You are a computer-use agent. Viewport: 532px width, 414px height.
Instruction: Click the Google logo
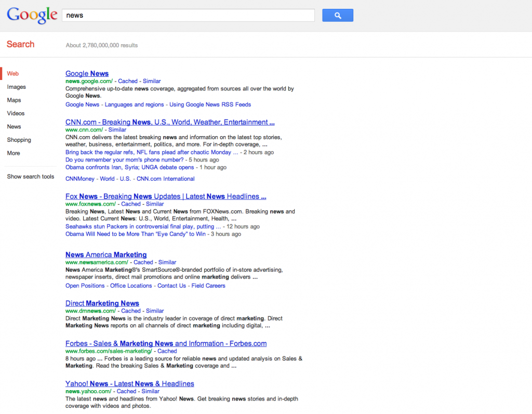32,15
